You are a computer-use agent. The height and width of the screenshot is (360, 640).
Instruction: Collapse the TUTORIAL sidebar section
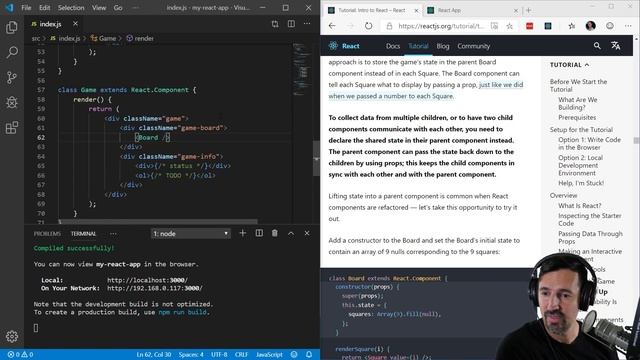tap(569, 65)
